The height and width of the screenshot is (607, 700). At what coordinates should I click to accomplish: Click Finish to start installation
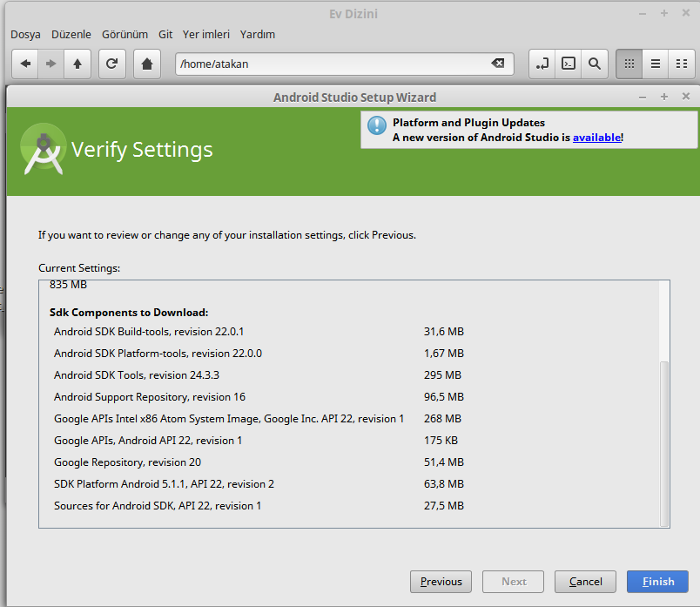(657, 582)
